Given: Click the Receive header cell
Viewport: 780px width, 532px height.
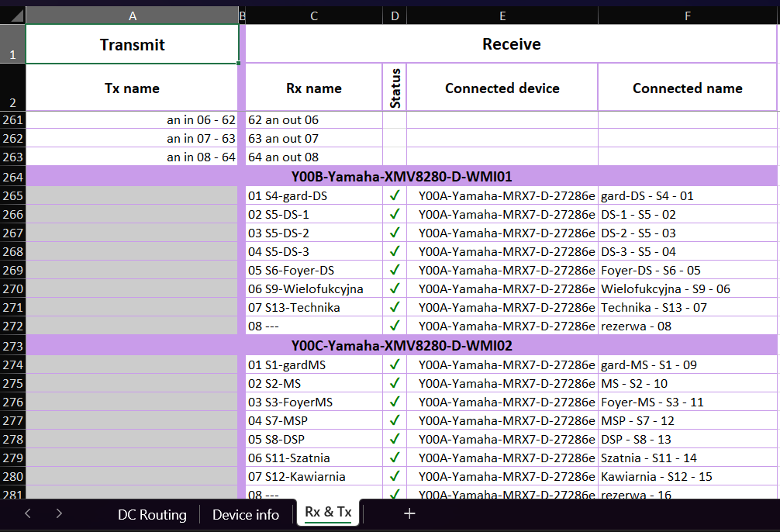Looking at the screenshot, I should [x=512, y=43].
